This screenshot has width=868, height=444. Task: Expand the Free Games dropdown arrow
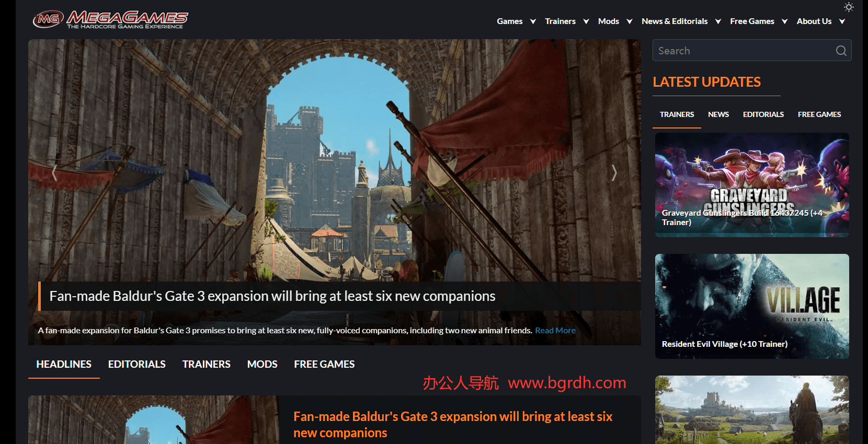pos(784,21)
